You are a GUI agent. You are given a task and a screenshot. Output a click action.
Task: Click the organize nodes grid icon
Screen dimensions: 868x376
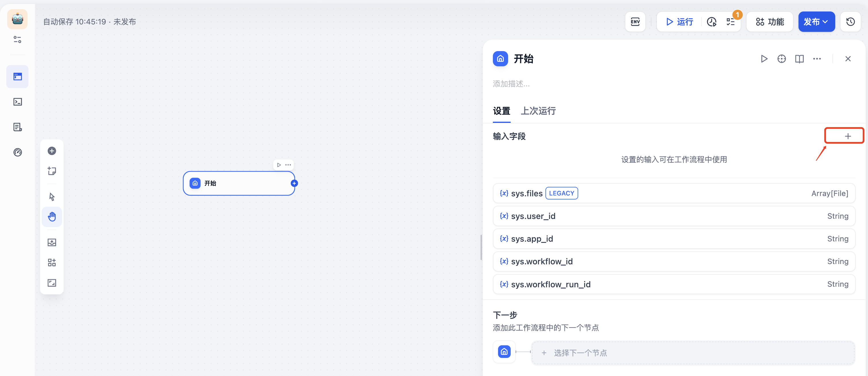[51, 263]
